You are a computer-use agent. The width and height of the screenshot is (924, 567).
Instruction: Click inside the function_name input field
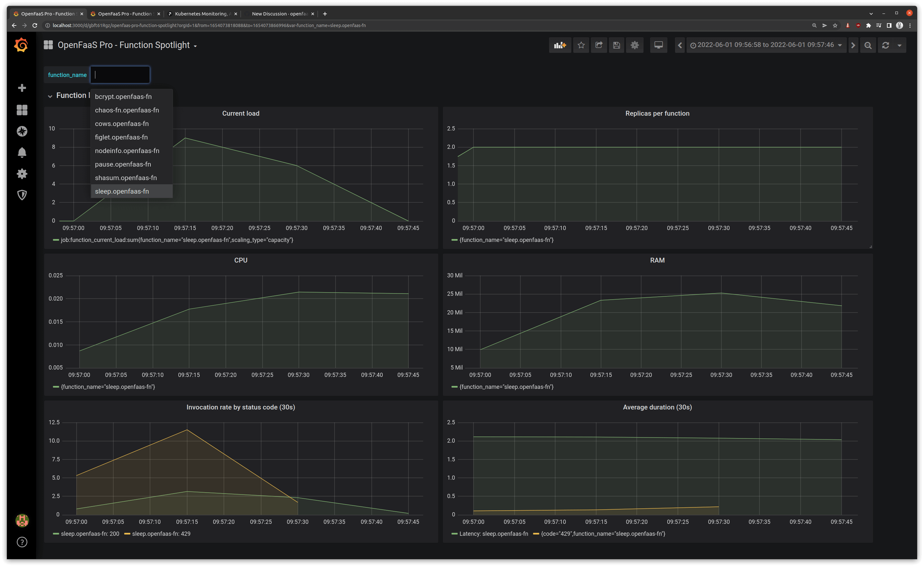pyautogui.click(x=120, y=75)
